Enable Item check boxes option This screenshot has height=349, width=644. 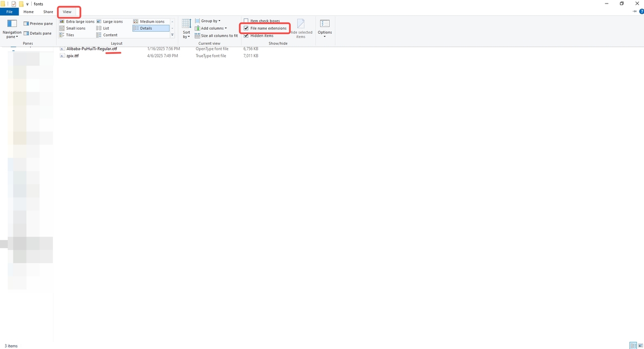pyautogui.click(x=246, y=21)
